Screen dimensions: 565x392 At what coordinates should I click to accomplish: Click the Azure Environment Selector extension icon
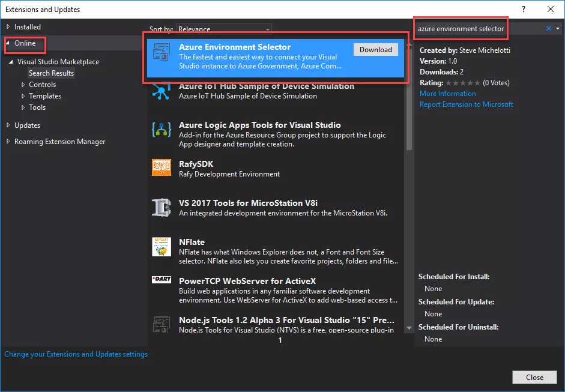coord(161,52)
